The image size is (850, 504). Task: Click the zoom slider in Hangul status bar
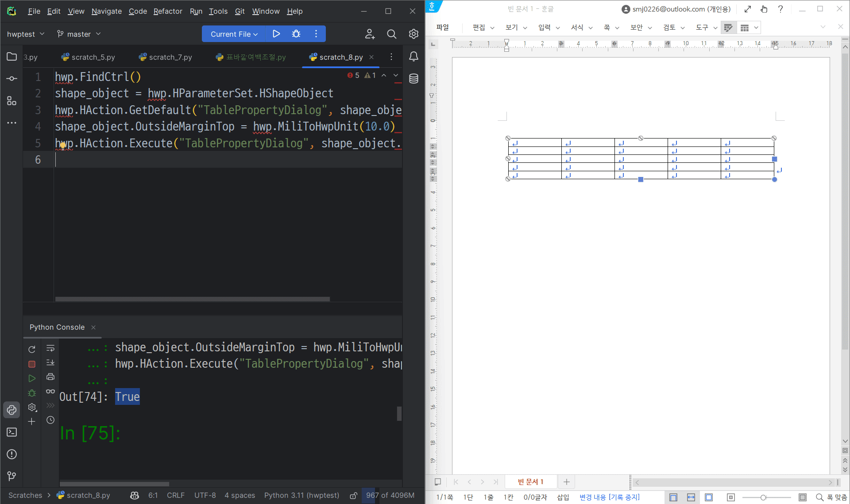tap(763, 498)
